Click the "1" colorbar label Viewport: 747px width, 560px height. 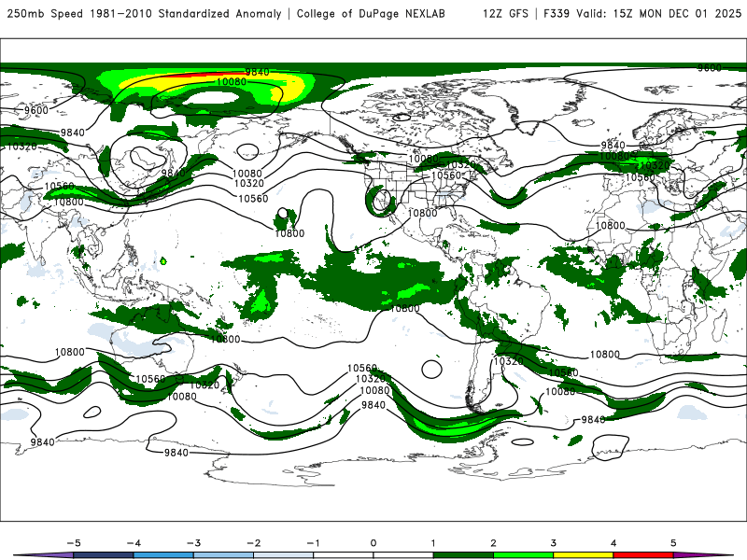pyautogui.click(x=433, y=543)
